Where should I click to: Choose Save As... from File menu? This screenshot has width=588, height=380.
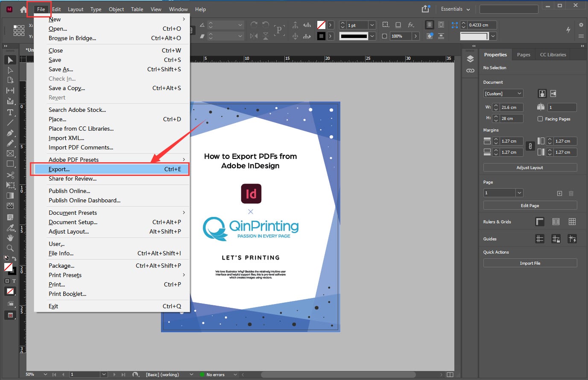112,69
